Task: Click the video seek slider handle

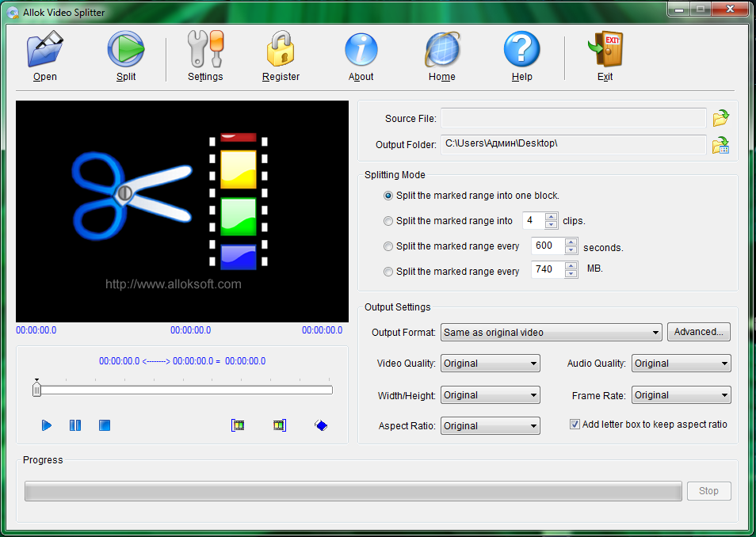Action: point(36,390)
